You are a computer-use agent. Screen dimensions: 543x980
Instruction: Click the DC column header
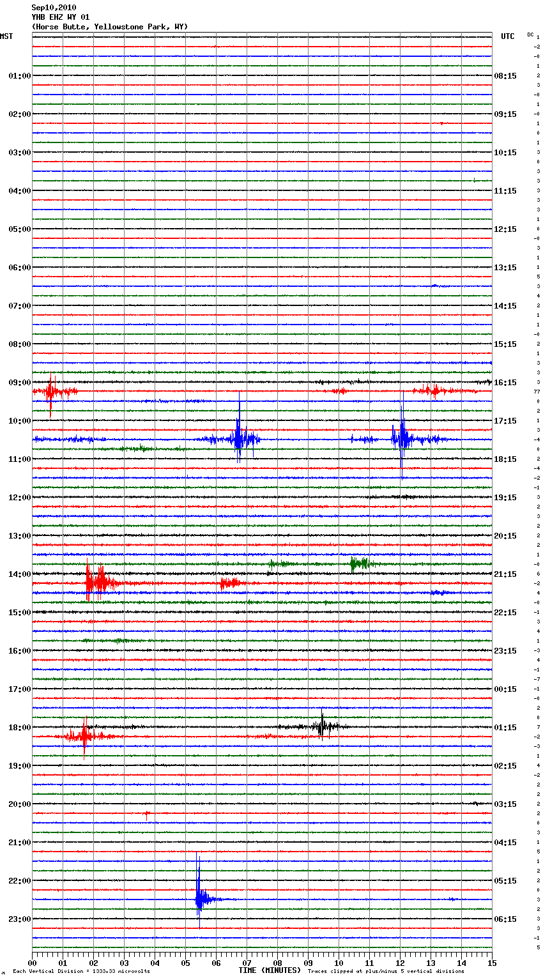coord(530,34)
